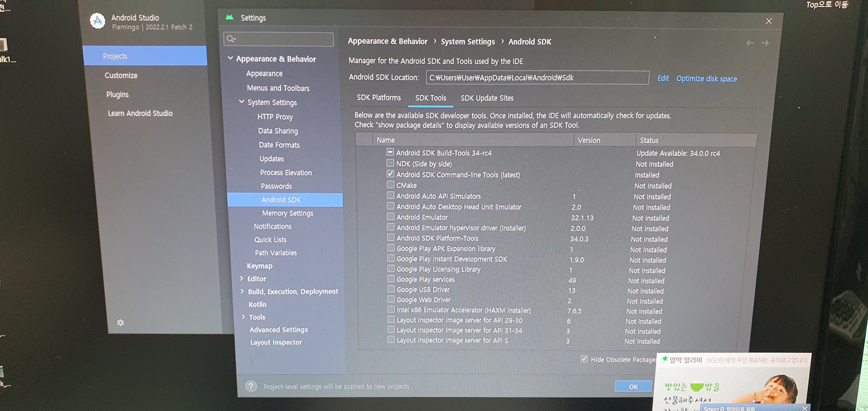Click the Android Studio logo icon
The image size is (868, 411).
point(97,21)
